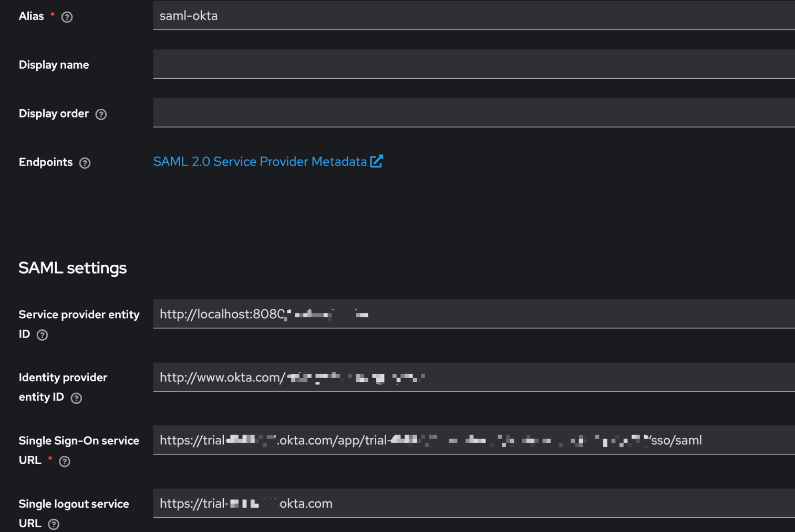Show help for Service provider entity ID
Image resolution: width=795 pixels, height=532 pixels.
point(43,335)
